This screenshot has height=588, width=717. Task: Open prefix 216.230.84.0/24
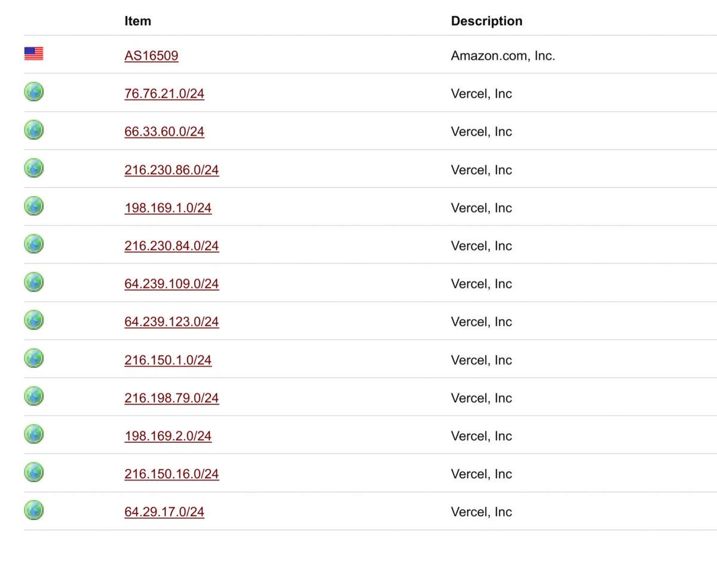click(171, 246)
